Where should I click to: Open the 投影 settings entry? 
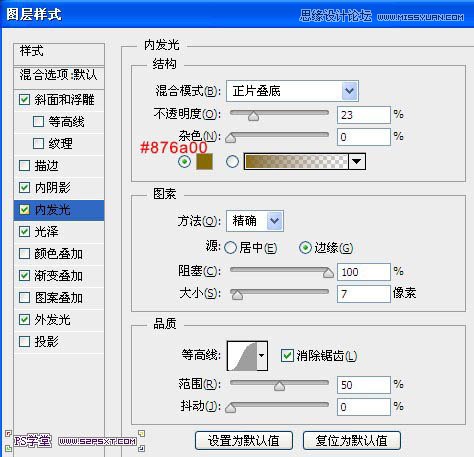[46, 341]
